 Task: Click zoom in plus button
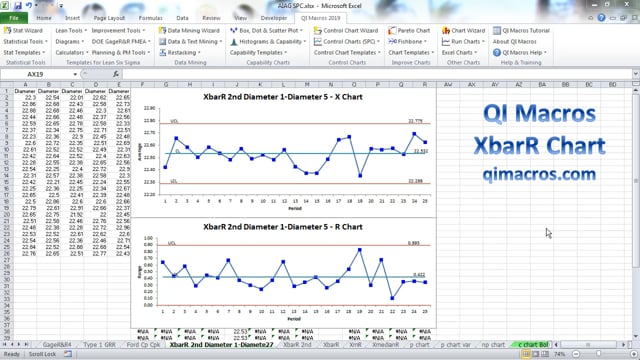(634, 354)
